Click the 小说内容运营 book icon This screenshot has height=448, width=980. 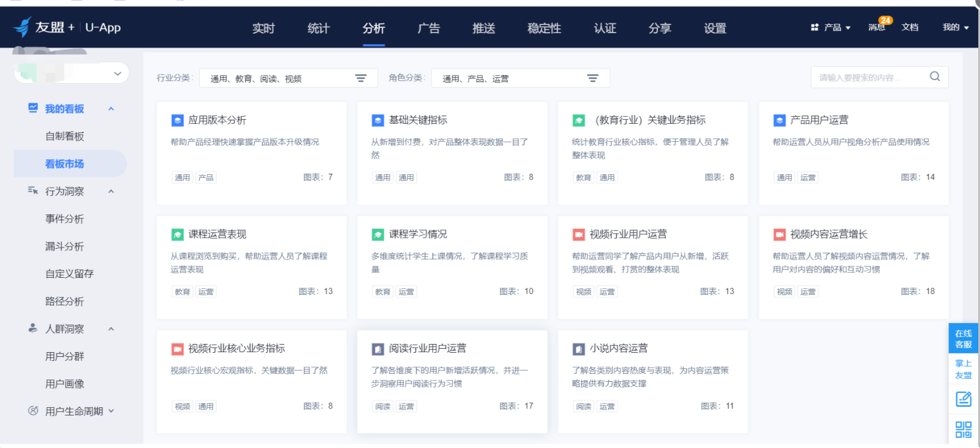pyautogui.click(x=579, y=349)
